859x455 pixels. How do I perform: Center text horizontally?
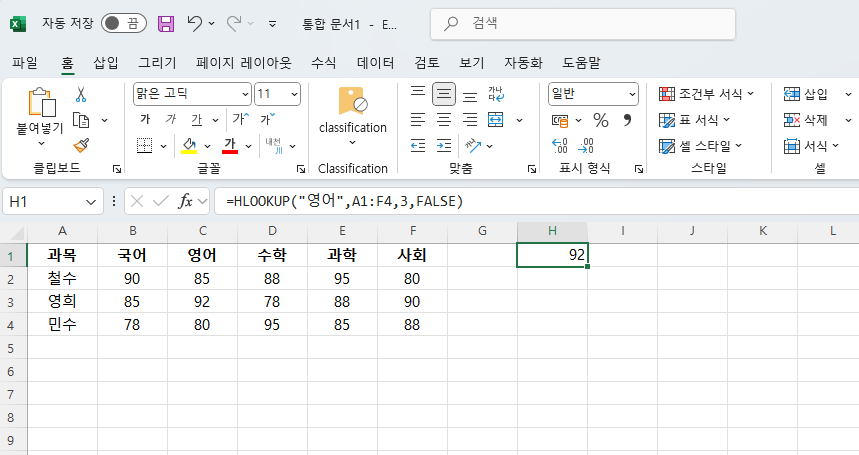(x=444, y=120)
